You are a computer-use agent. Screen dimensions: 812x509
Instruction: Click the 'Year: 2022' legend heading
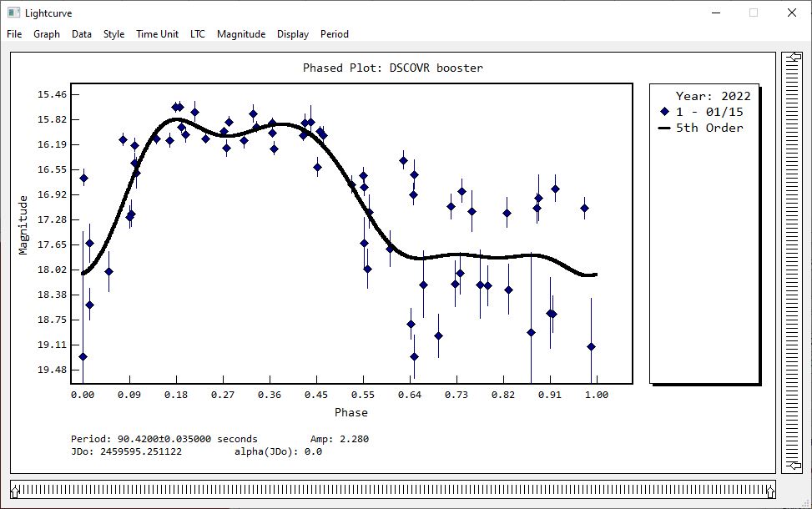(x=713, y=96)
